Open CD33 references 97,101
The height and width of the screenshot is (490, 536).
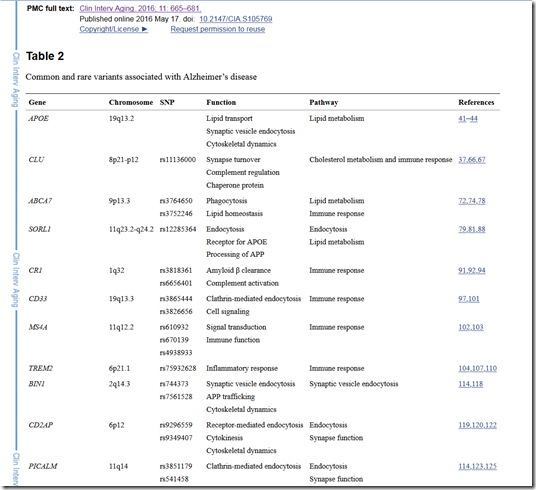point(469,299)
